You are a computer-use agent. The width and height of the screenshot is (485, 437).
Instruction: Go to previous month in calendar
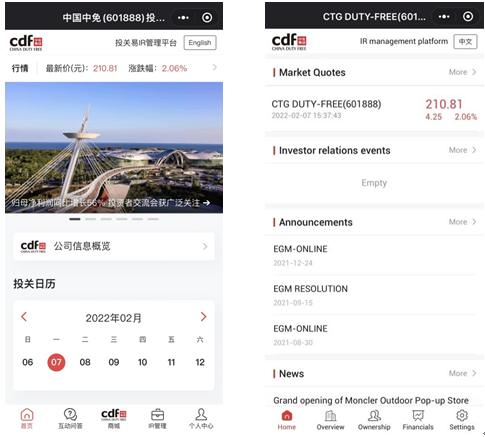pos(24,317)
